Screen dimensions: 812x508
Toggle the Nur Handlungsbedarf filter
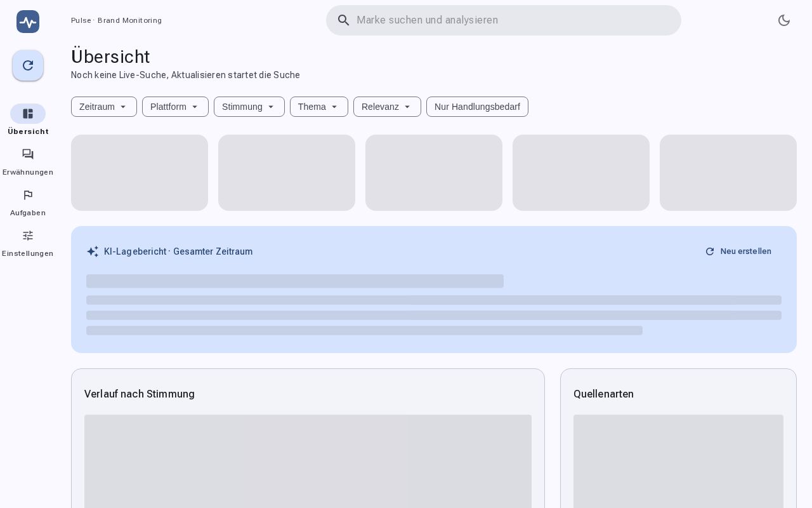[477, 107]
